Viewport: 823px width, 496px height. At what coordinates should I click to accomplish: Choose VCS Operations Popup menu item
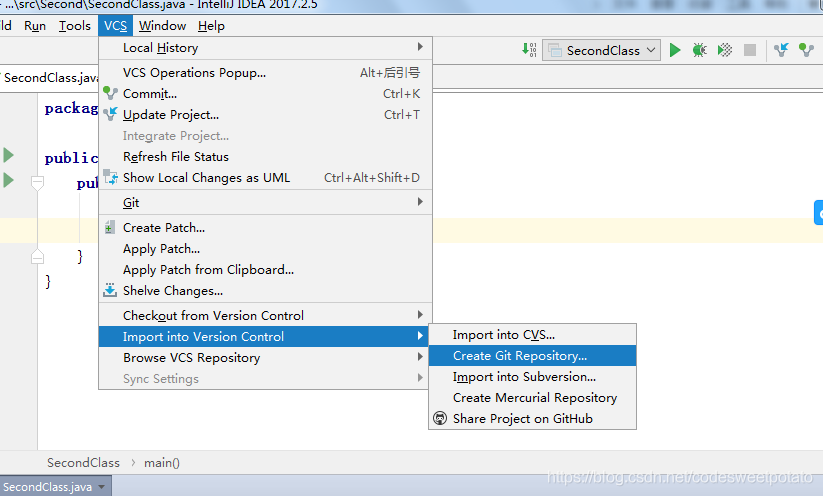[x=265, y=72]
